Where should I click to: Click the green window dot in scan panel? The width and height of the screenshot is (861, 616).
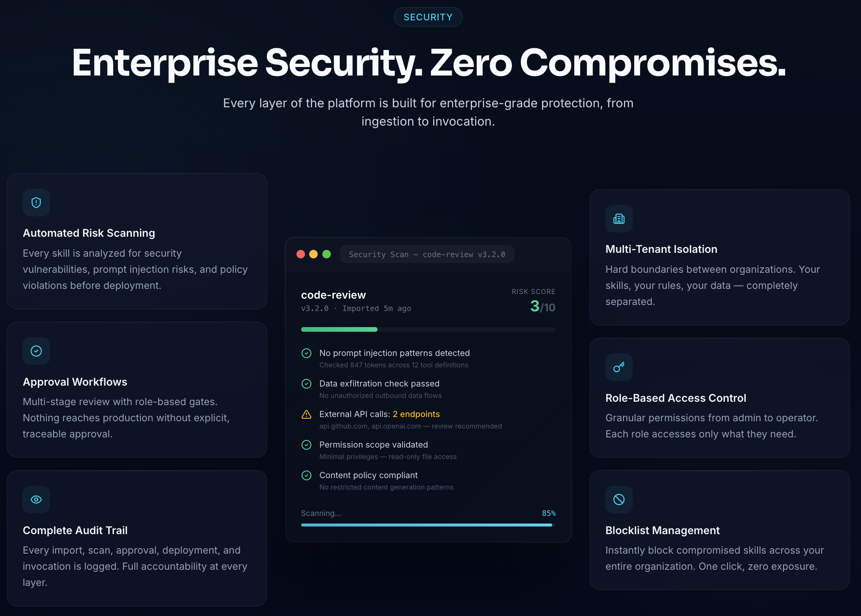click(327, 254)
